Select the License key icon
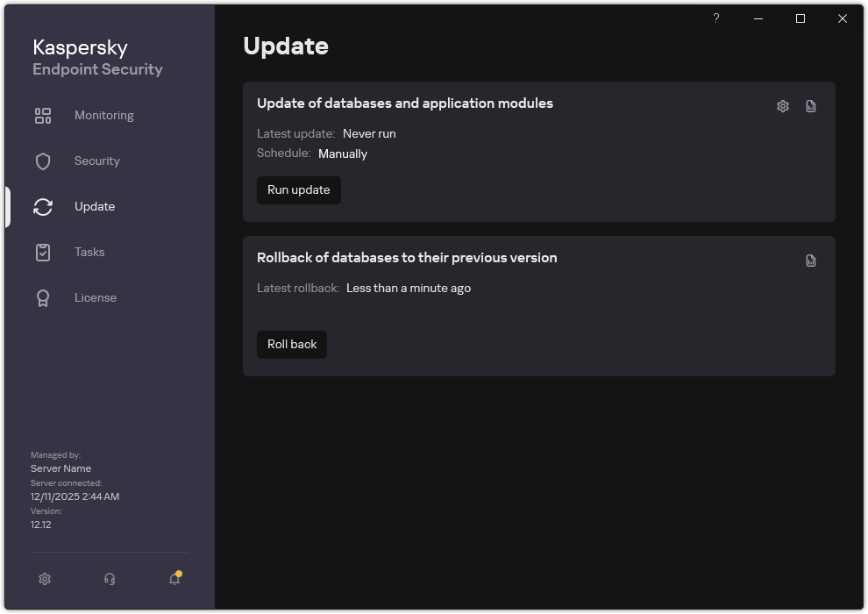 pyautogui.click(x=42, y=297)
